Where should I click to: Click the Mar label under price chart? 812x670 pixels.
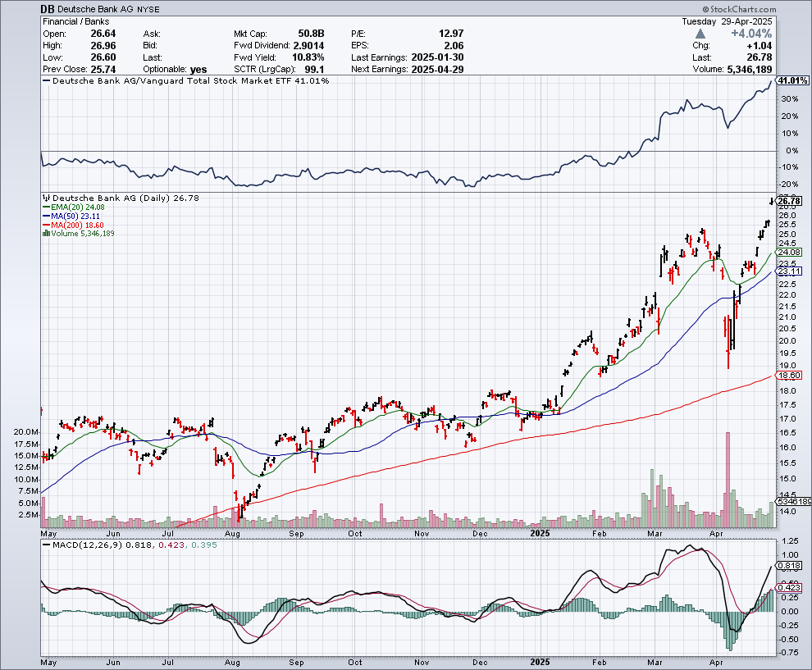[x=655, y=533]
